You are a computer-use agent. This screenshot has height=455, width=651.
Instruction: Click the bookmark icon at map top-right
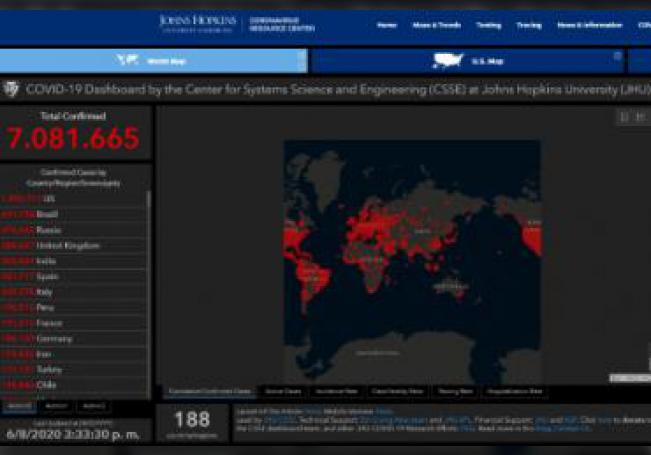click(x=624, y=117)
